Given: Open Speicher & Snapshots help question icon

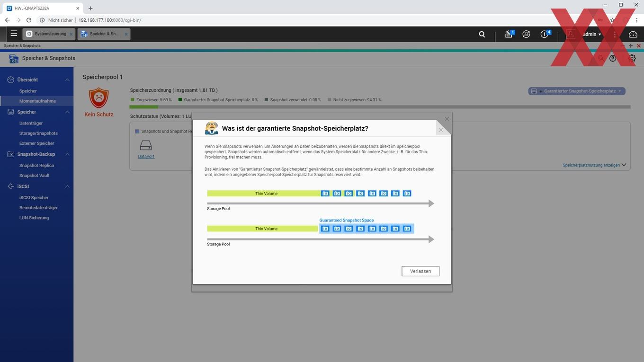Looking at the screenshot, I should pos(613,58).
